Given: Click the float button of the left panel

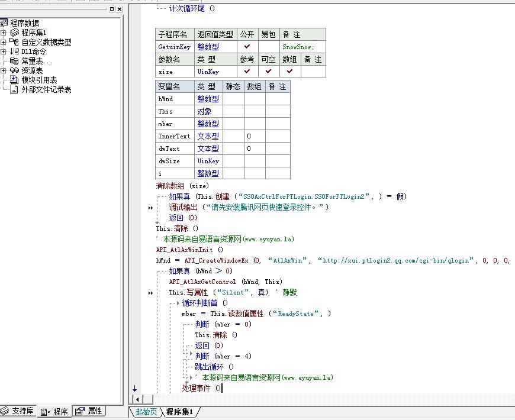Looking at the screenshot, I should click(112, 9).
